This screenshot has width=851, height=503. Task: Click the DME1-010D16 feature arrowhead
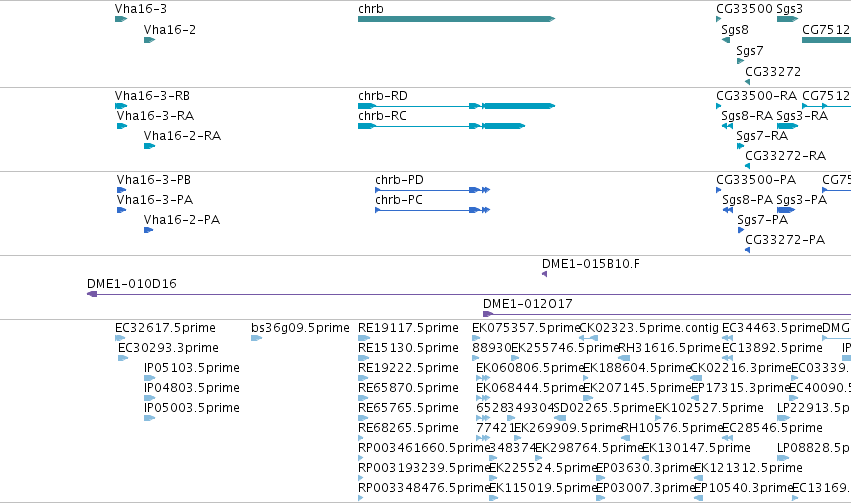coord(92,294)
